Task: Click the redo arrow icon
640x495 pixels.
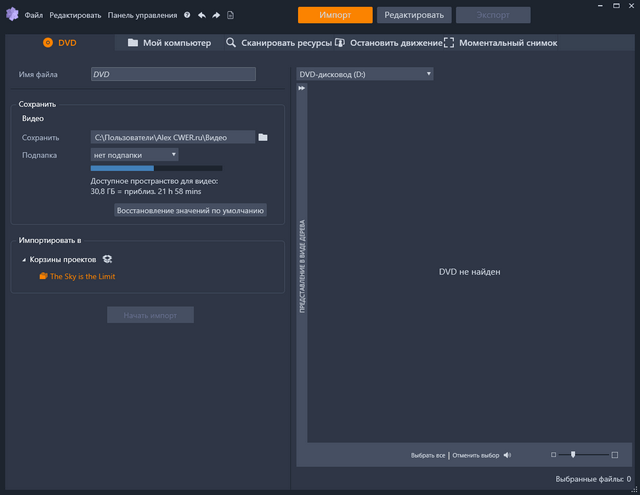Action: (x=216, y=16)
